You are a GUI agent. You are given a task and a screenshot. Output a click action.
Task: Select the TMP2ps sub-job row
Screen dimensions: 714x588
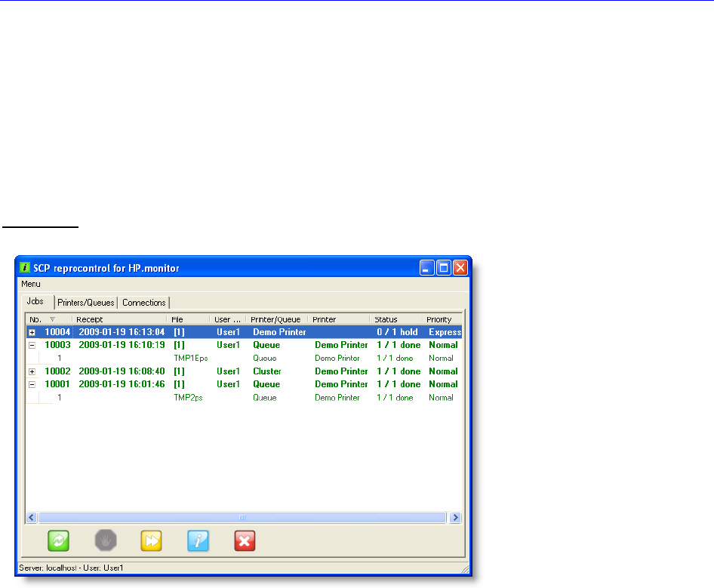[189, 398]
